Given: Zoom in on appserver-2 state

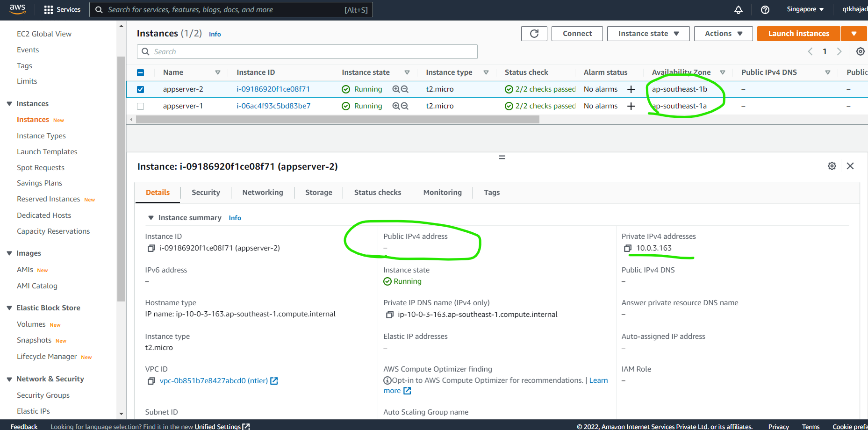Looking at the screenshot, I should 396,89.
